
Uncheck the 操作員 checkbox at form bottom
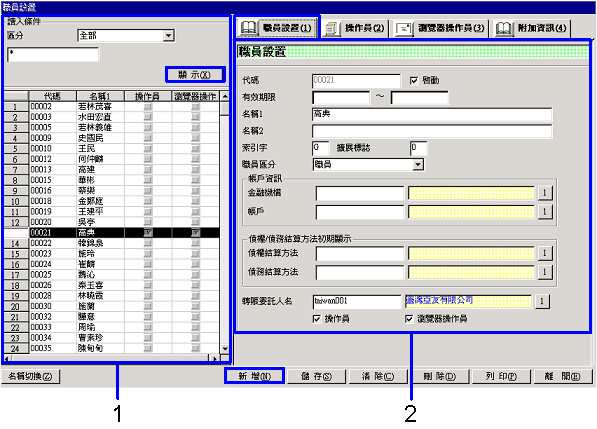[316, 319]
